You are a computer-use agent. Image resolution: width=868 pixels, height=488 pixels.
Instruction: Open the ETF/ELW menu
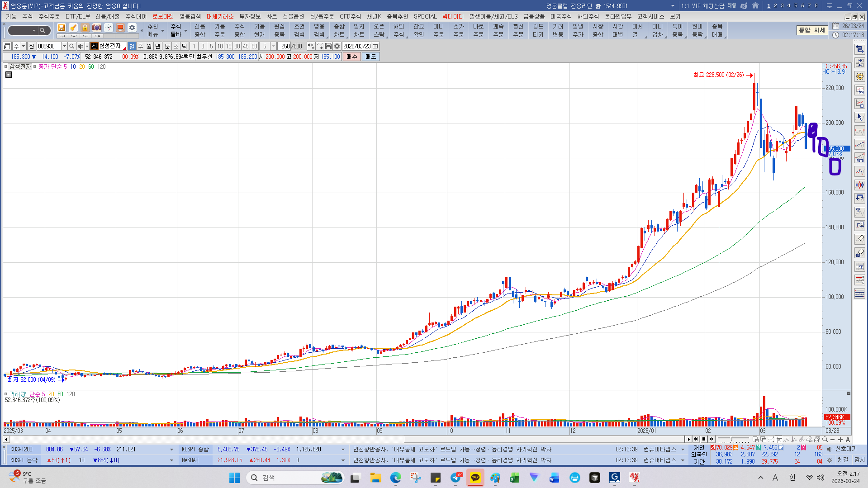point(77,16)
